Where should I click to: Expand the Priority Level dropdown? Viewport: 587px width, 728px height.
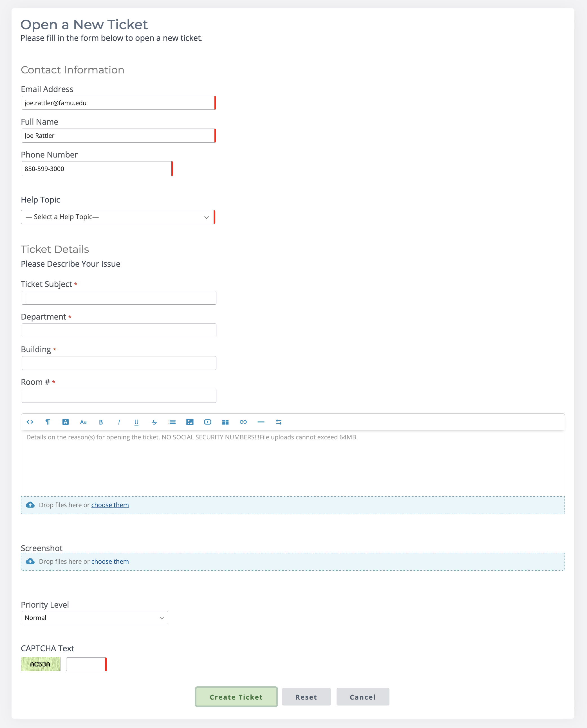(95, 617)
